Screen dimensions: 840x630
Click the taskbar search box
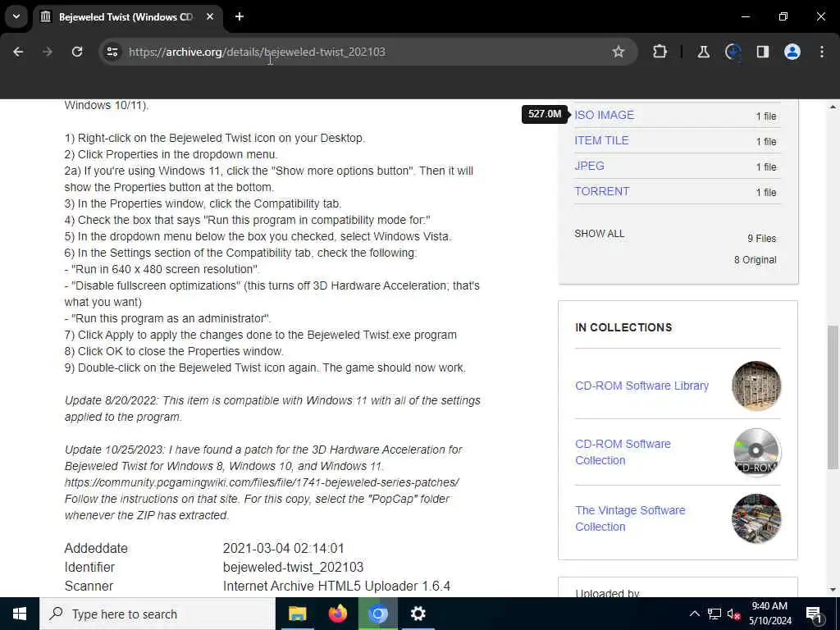point(157,614)
